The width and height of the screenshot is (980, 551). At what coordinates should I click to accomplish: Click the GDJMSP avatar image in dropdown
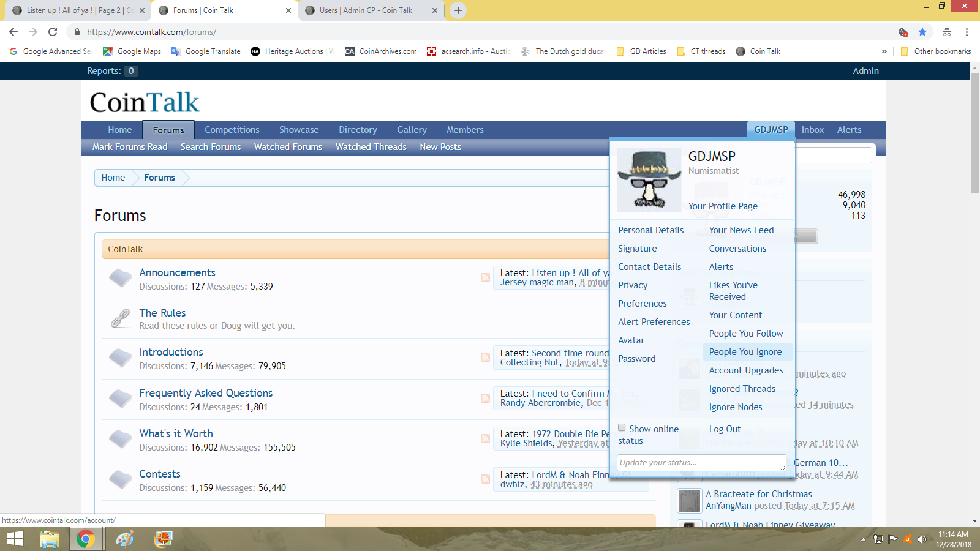point(649,179)
